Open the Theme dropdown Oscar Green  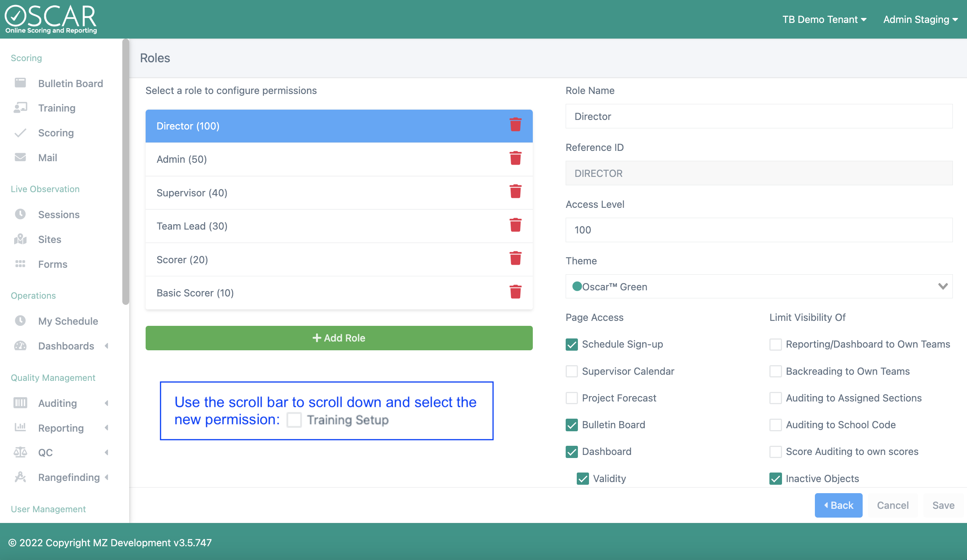click(x=759, y=286)
